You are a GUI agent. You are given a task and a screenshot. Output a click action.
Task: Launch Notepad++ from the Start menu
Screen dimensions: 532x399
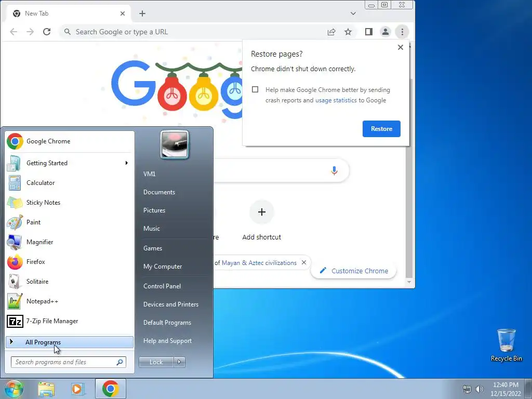70,301
